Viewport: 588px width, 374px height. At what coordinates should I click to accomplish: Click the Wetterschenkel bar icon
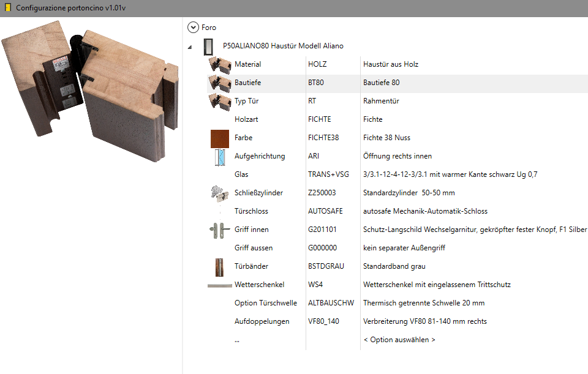pos(219,285)
